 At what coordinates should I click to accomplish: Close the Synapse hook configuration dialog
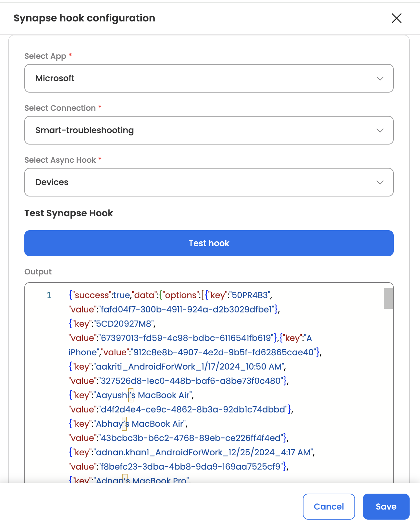point(396,18)
